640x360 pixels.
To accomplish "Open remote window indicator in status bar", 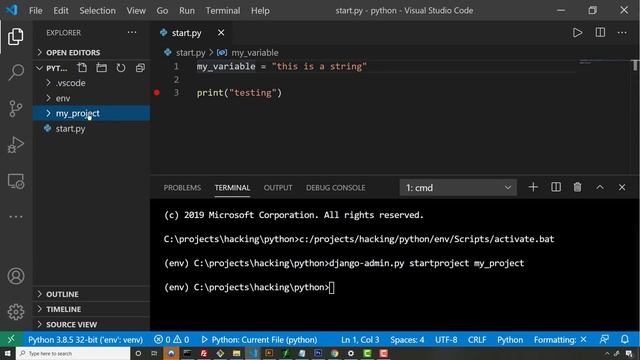I will point(11,339).
